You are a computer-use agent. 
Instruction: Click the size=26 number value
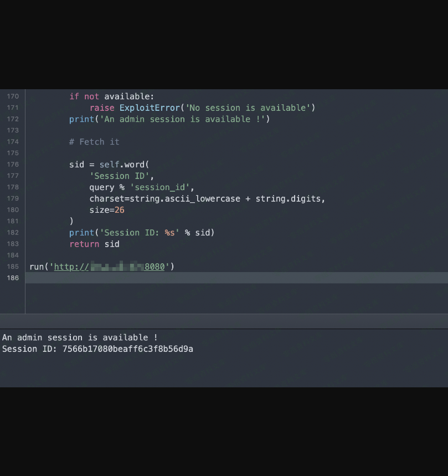[119, 210]
